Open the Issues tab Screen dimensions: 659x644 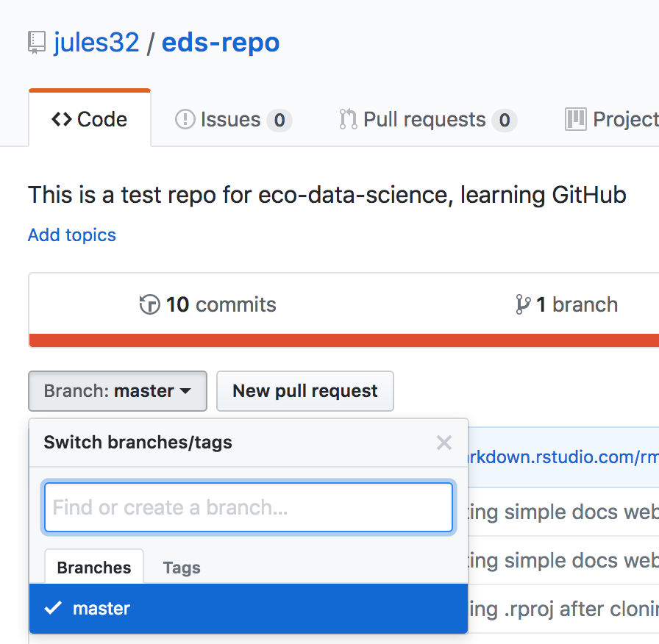(x=233, y=119)
